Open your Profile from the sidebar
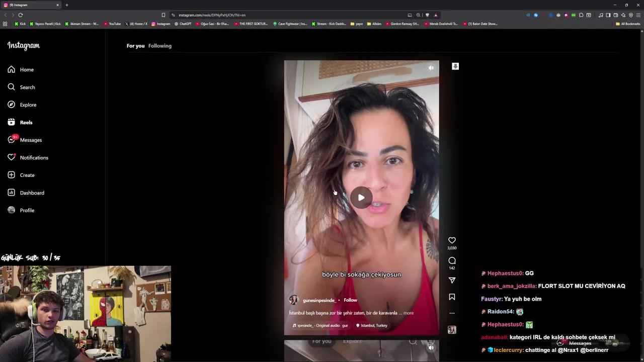The width and height of the screenshot is (644, 362). [x=21, y=210]
